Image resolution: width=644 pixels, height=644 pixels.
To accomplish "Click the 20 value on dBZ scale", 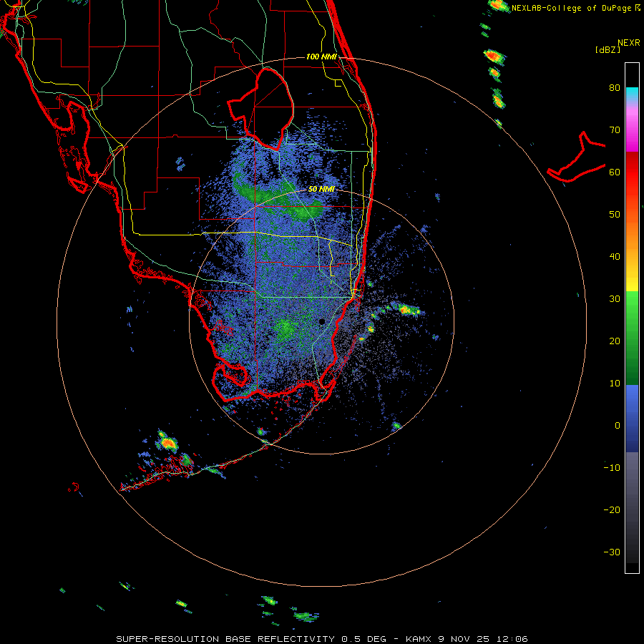I will pos(615,341).
